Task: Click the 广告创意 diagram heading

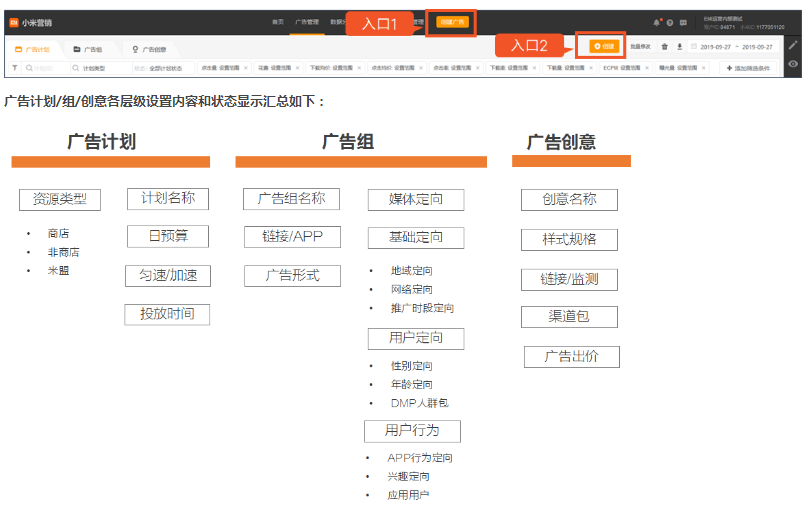Action: coord(561,142)
